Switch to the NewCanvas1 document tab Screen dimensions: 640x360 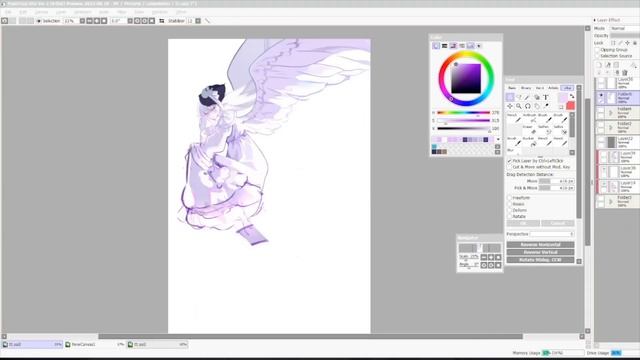tap(95, 344)
